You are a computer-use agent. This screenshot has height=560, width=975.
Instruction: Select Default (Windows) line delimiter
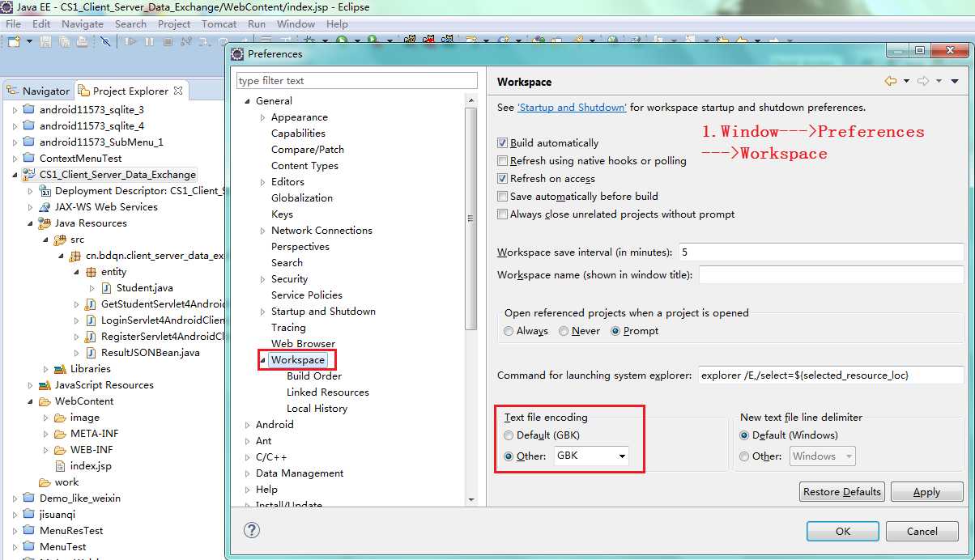(744, 435)
